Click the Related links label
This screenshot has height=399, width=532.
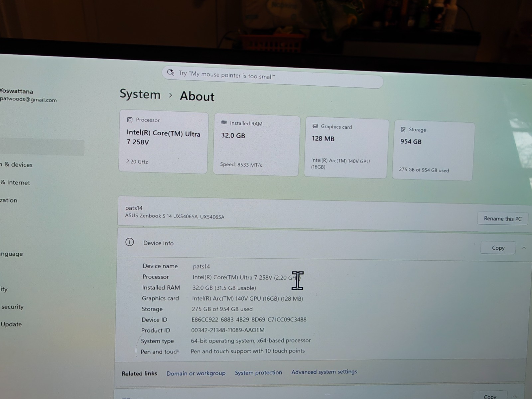[x=139, y=373]
